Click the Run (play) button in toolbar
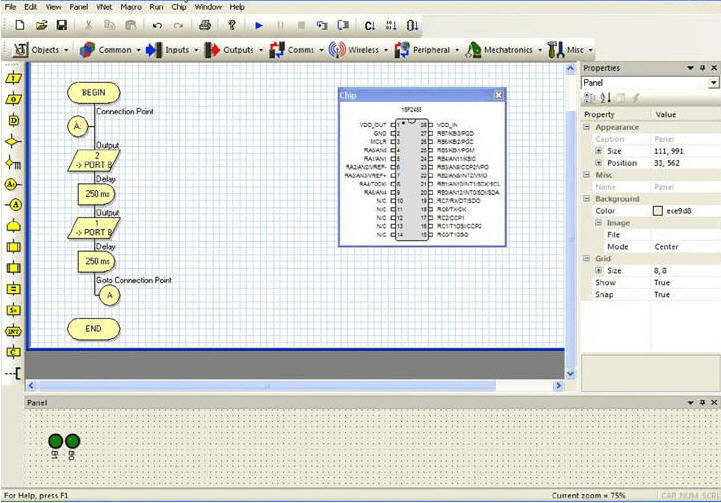The image size is (721, 503). pyautogui.click(x=258, y=25)
